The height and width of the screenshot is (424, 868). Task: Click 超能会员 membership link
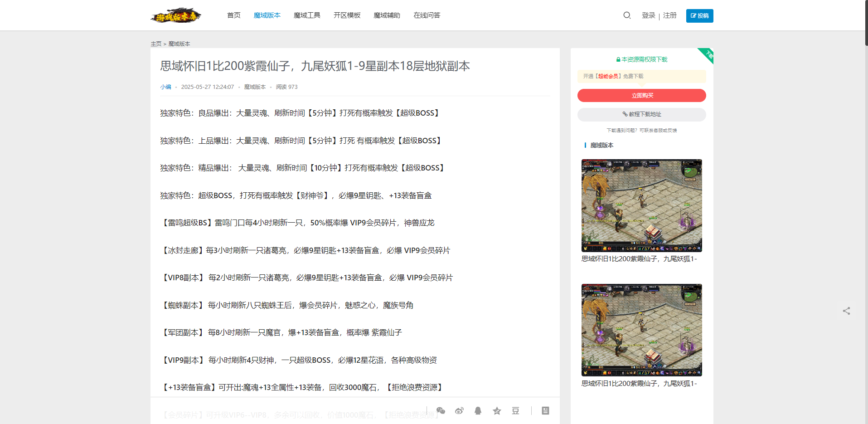tap(608, 76)
